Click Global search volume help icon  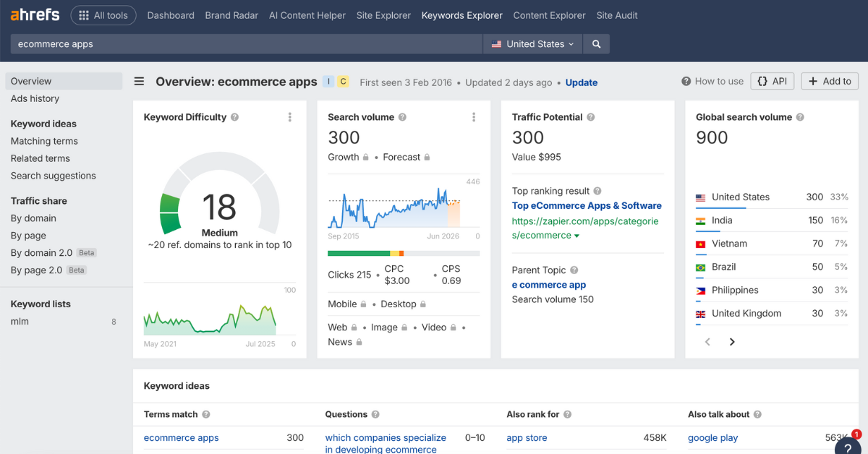[800, 117]
